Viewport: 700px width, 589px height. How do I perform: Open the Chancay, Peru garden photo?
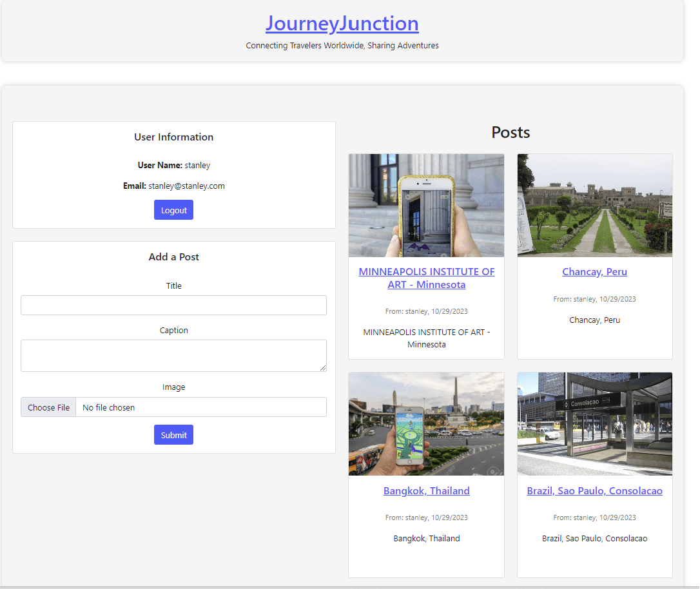pyautogui.click(x=594, y=206)
